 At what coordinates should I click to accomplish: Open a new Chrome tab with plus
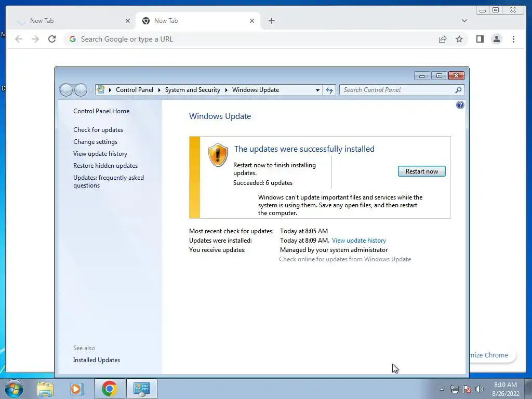click(271, 21)
